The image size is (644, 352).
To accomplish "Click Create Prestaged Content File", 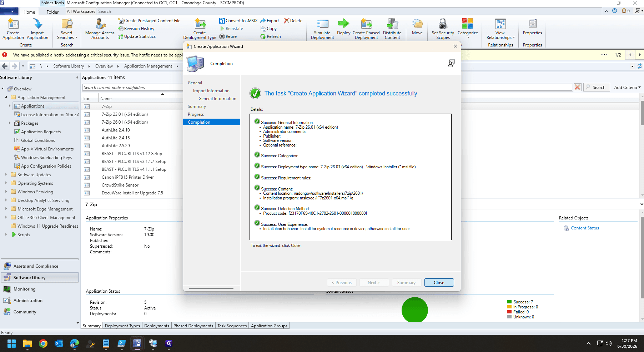I will [149, 21].
